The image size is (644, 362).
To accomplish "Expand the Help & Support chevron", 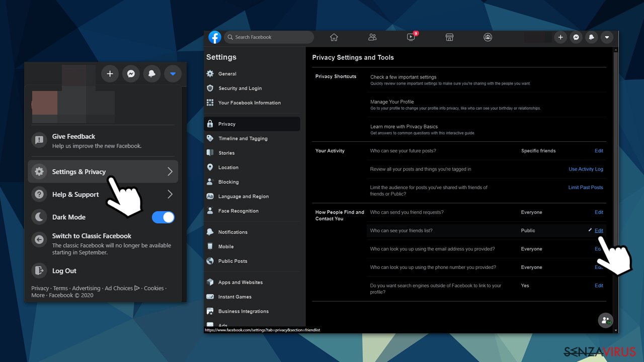I will pos(170,194).
